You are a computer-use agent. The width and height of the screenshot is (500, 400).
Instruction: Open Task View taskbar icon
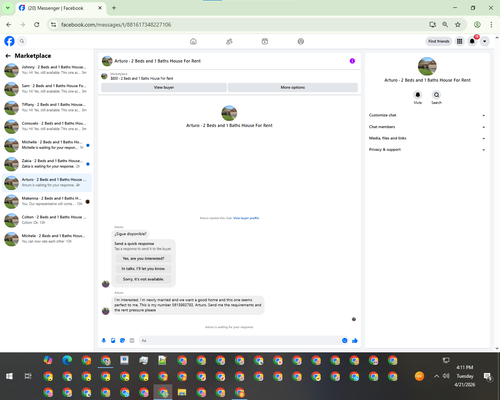tap(28, 376)
